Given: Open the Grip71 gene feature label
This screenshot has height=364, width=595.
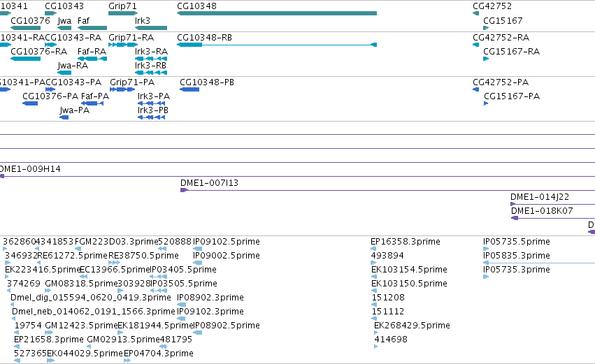Looking at the screenshot, I should tap(122, 6).
